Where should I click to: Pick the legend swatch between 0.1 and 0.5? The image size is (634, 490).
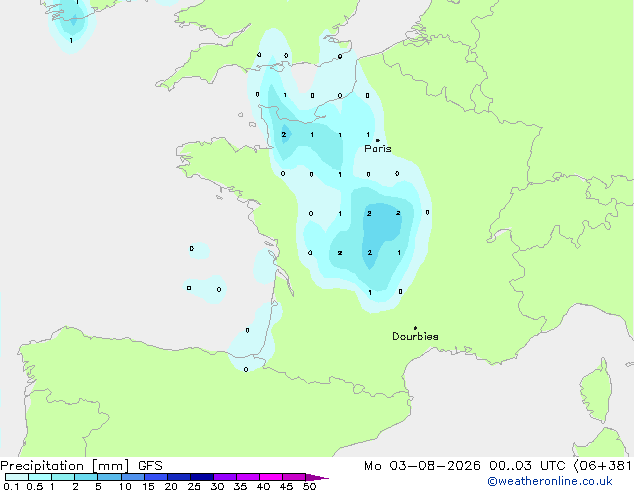tap(17, 477)
